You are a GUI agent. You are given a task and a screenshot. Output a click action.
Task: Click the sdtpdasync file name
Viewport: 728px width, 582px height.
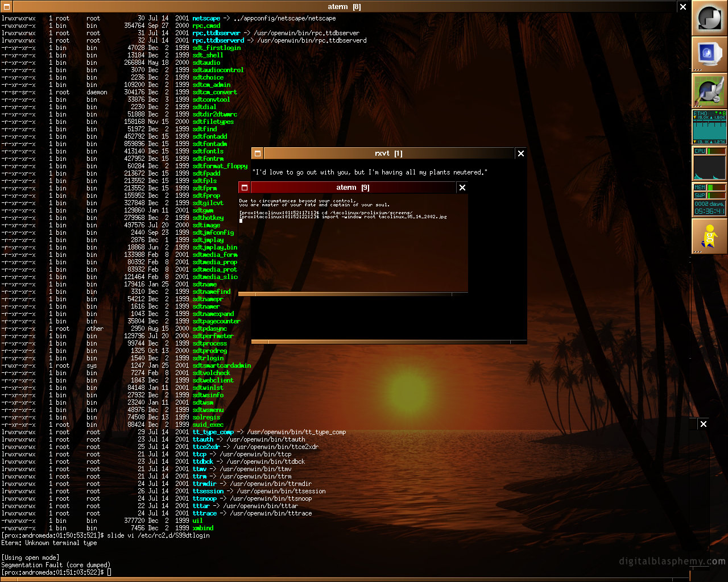(x=210, y=329)
